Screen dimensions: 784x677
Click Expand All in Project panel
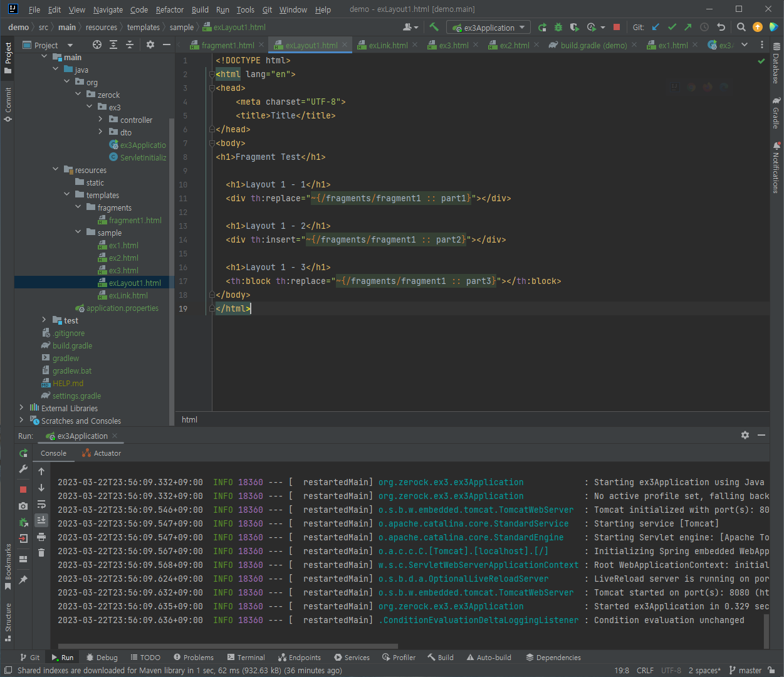tap(113, 45)
